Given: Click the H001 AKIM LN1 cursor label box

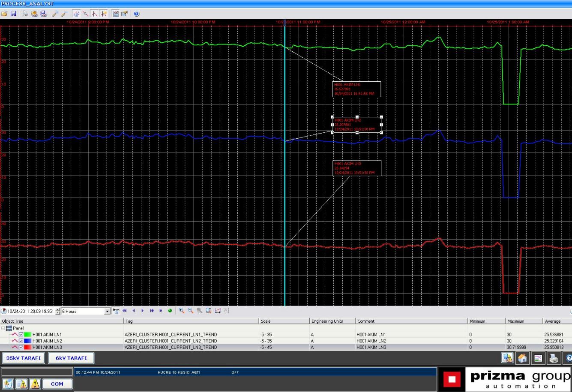Looking at the screenshot, I should pos(357,89).
